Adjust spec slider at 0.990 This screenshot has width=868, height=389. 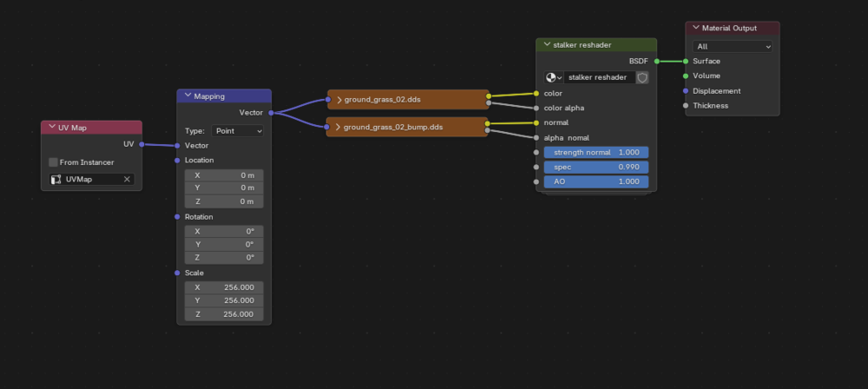click(595, 167)
